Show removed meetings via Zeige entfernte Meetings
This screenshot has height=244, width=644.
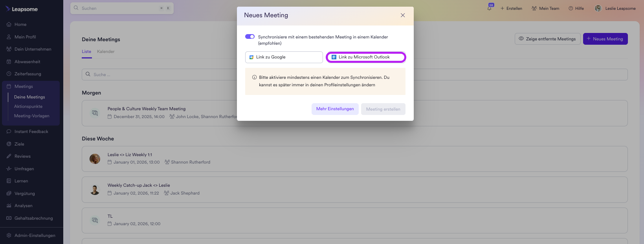[547, 39]
